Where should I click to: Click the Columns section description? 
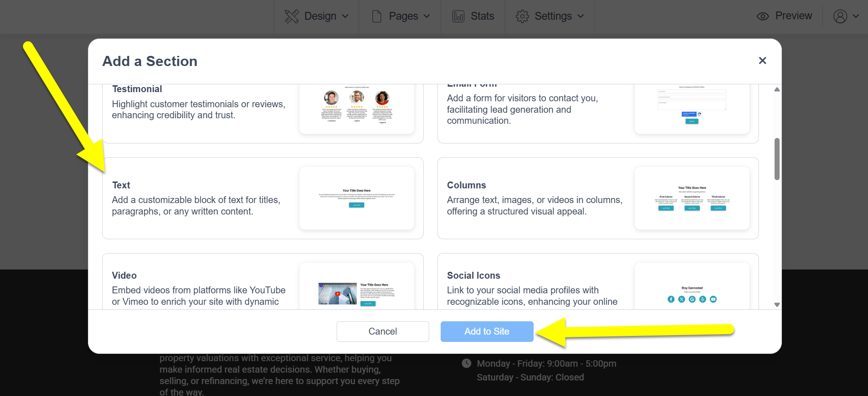coord(535,206)
